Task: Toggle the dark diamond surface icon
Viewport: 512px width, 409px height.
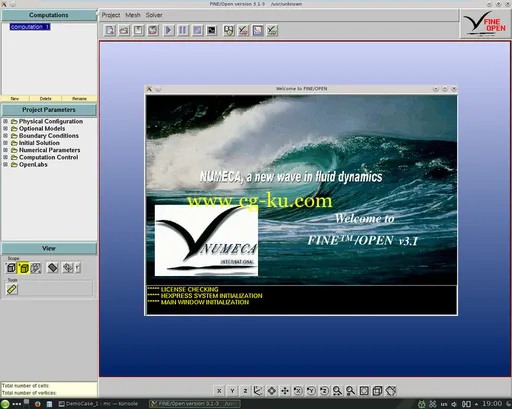Action: 53,268
